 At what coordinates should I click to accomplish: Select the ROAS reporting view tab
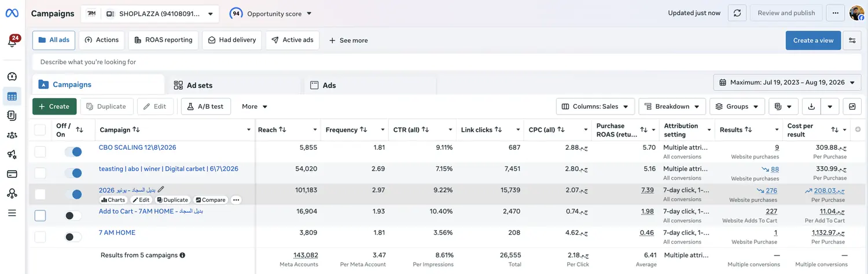coord(163,40)
